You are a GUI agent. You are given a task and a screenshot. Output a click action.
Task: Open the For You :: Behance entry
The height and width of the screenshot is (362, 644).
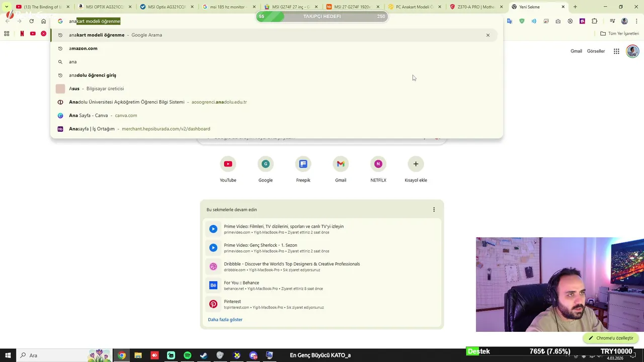(322, 286)
